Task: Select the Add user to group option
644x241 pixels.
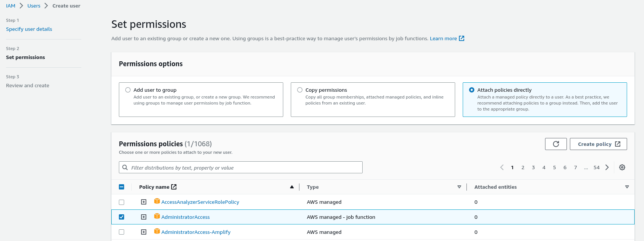Action: coord(128,90)
